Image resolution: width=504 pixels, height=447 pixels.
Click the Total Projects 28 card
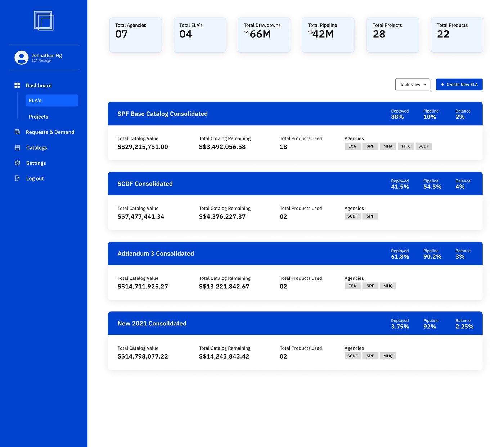[x=393, y=35]
